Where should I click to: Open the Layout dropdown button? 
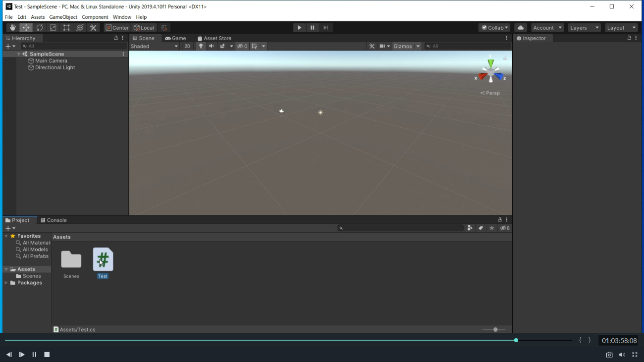[x=621, y=27]
